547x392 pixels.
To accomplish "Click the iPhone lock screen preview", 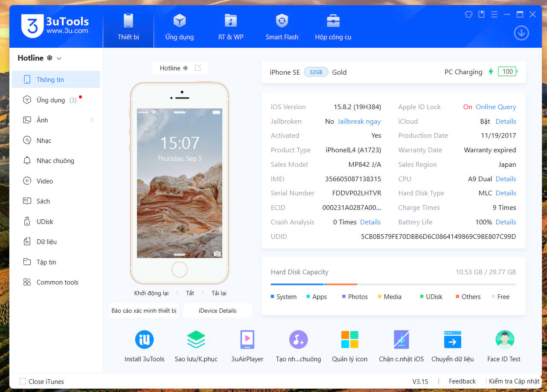I will [180, 183].
